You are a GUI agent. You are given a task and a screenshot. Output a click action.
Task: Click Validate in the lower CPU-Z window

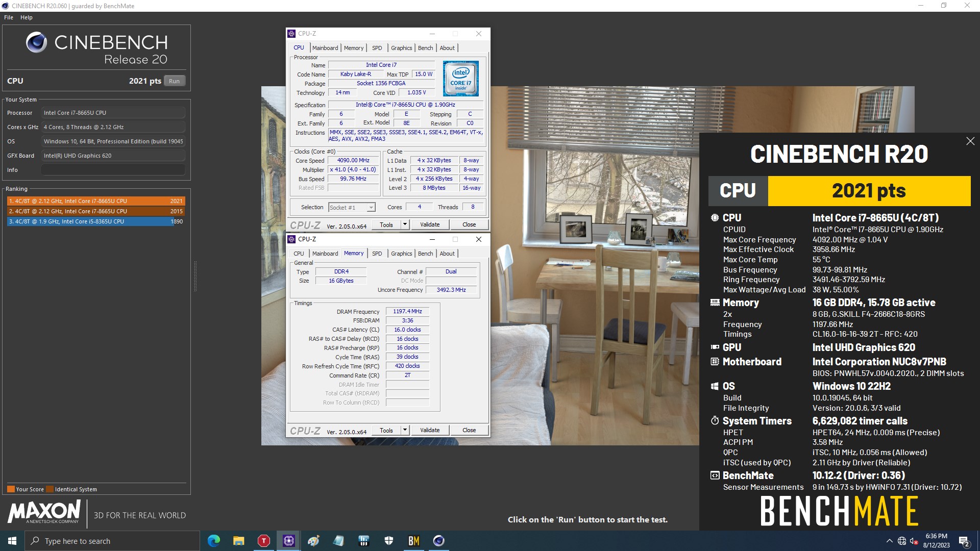coord(430,430)
